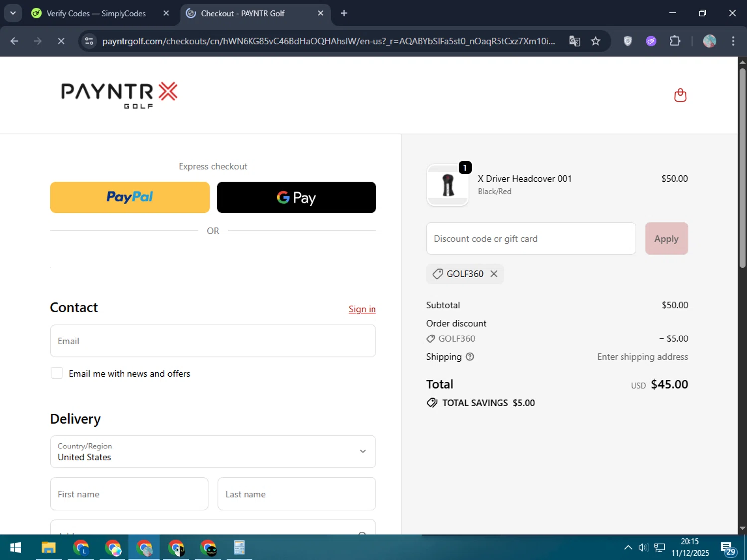Screen dimensions: 747x560
Task: Click the X Driver Headcover product thumbnail
Action: [448, 185]
